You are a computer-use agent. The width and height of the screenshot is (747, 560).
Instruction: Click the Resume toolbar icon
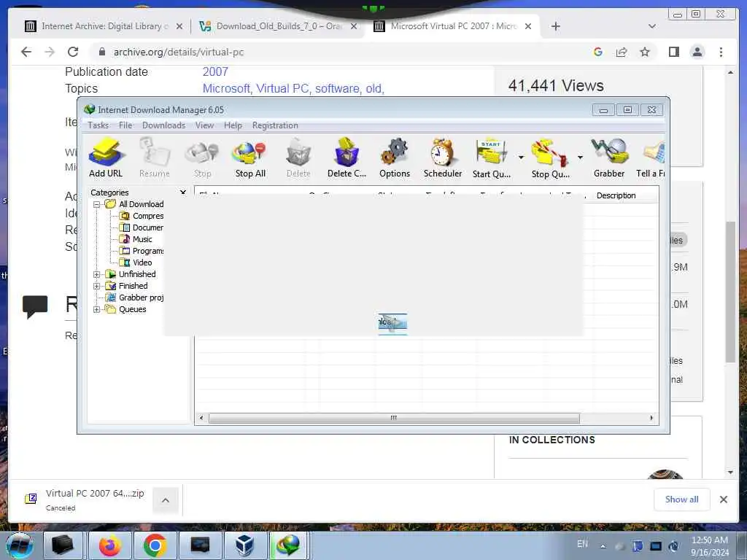pos(155,157)
